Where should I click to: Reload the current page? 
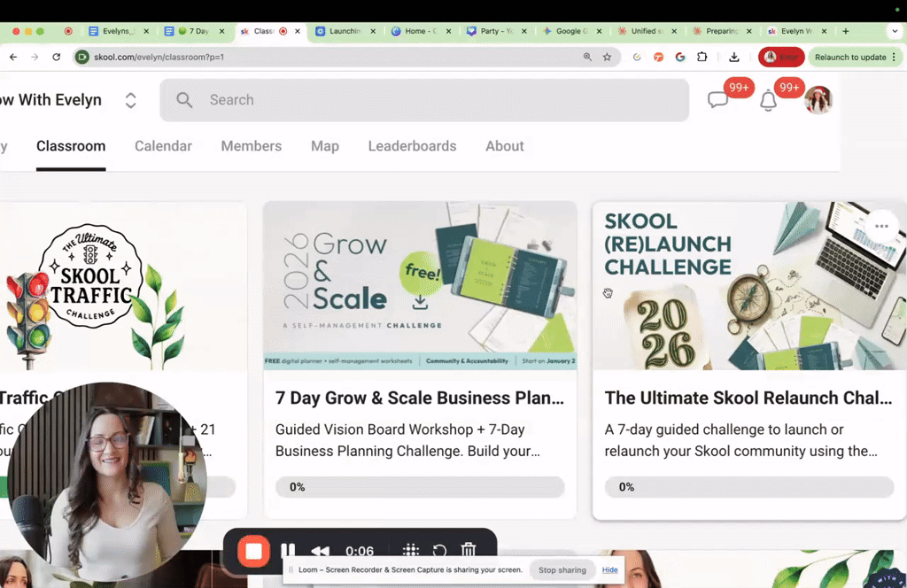tap(56, 57)
